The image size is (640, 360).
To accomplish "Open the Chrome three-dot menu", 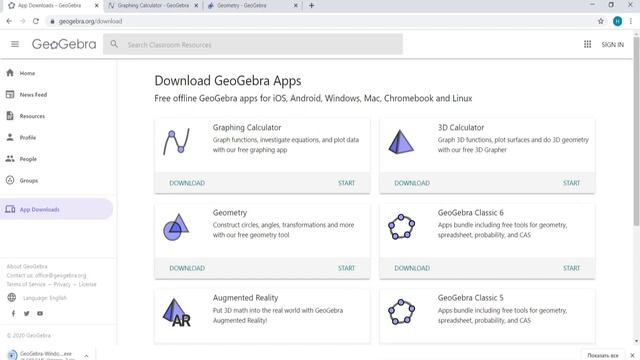I will 631,21.
